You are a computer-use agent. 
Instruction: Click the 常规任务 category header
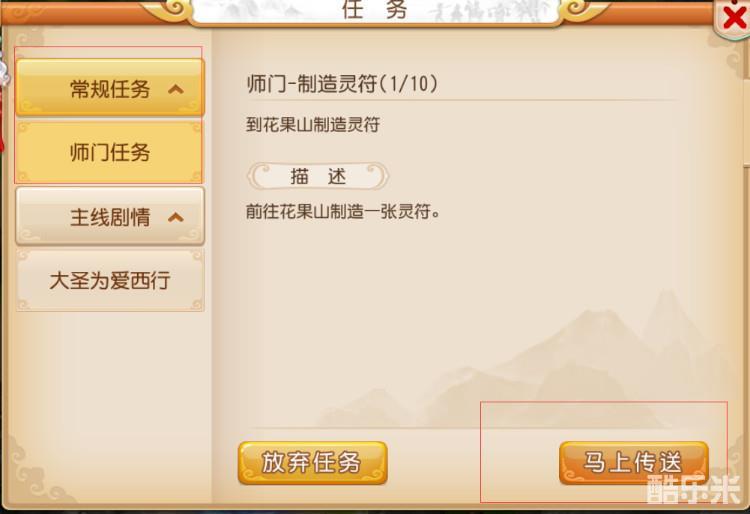coord(110,88)
